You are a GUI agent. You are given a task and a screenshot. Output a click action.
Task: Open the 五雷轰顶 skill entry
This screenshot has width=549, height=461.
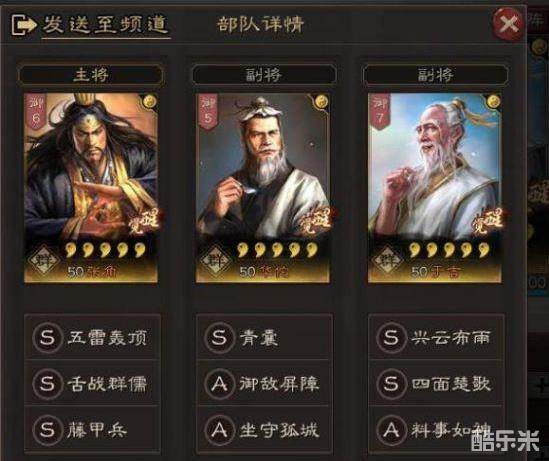[x=92, y=337]
